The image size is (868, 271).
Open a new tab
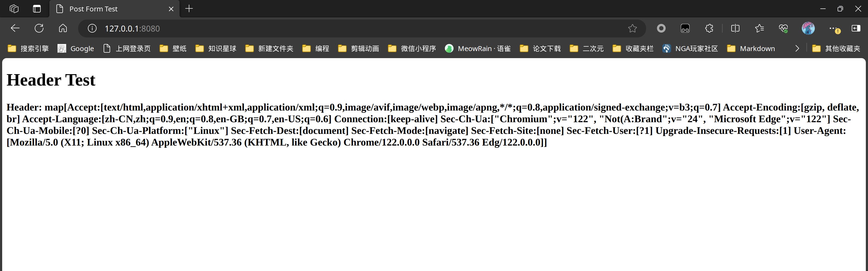pyautogui.click(x=189, y=9)
